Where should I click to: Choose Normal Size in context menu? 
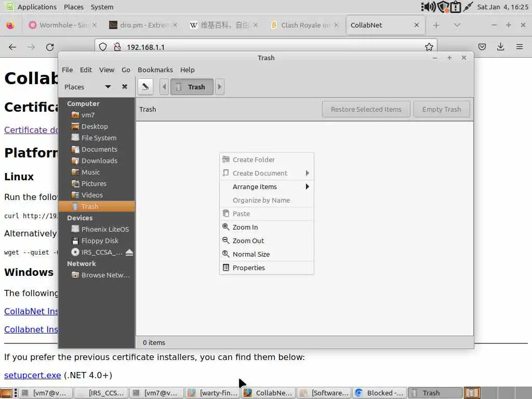coord(267,254)
